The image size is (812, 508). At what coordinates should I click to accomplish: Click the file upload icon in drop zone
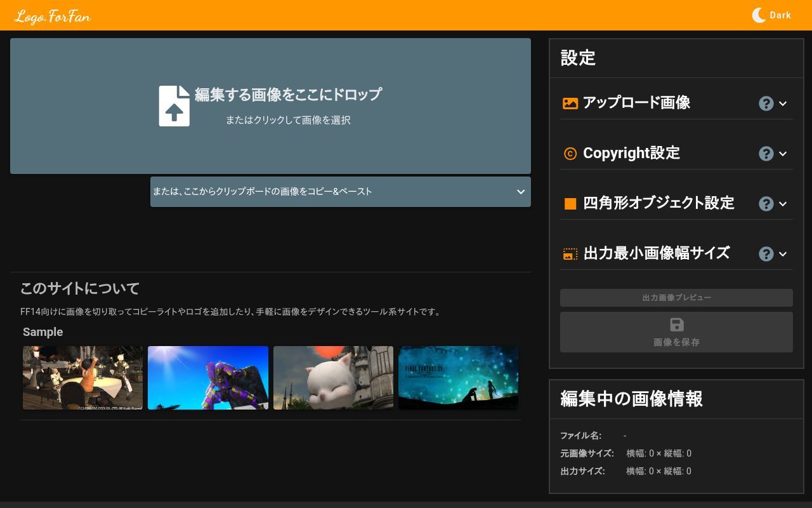174,106
